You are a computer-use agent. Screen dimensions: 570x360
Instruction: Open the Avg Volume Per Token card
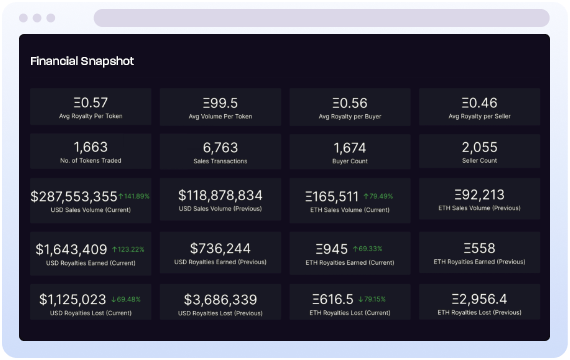(220, 107)
